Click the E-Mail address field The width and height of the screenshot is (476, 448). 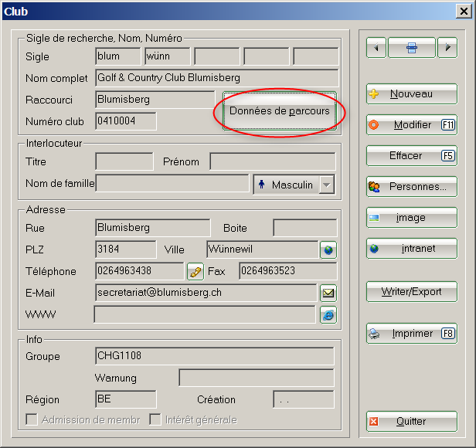tap(206, 293)
